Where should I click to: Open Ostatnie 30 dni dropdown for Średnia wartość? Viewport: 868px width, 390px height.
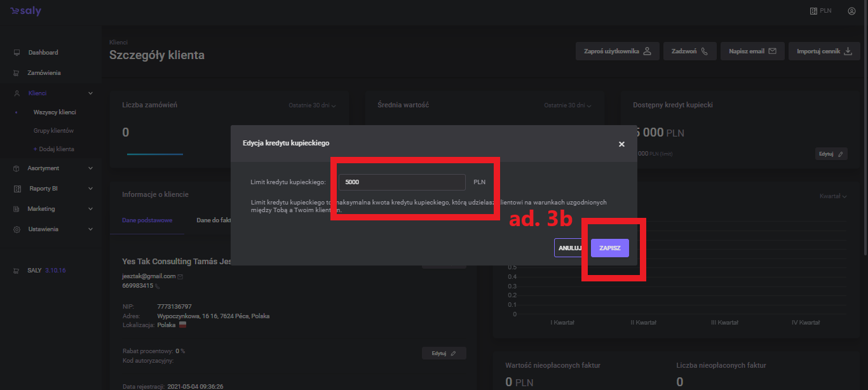(567, 105)
